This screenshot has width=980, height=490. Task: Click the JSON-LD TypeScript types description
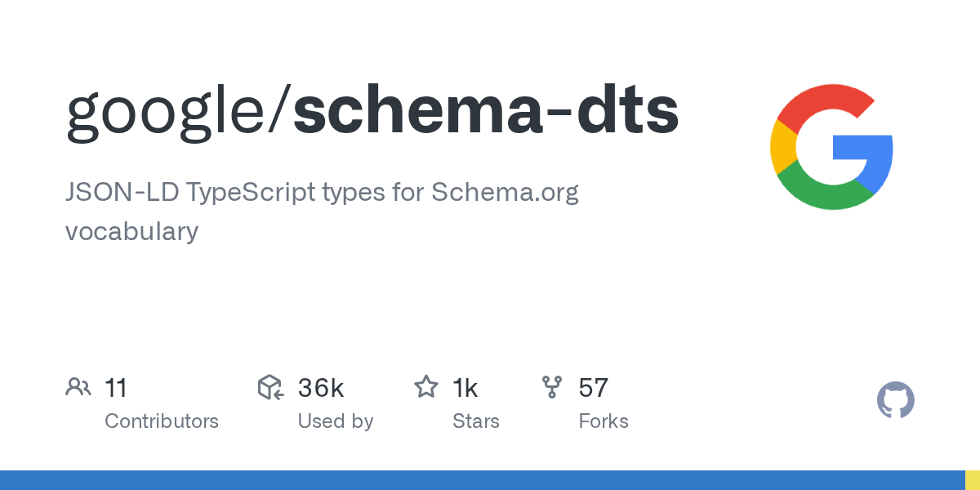(x=322, y=212)
